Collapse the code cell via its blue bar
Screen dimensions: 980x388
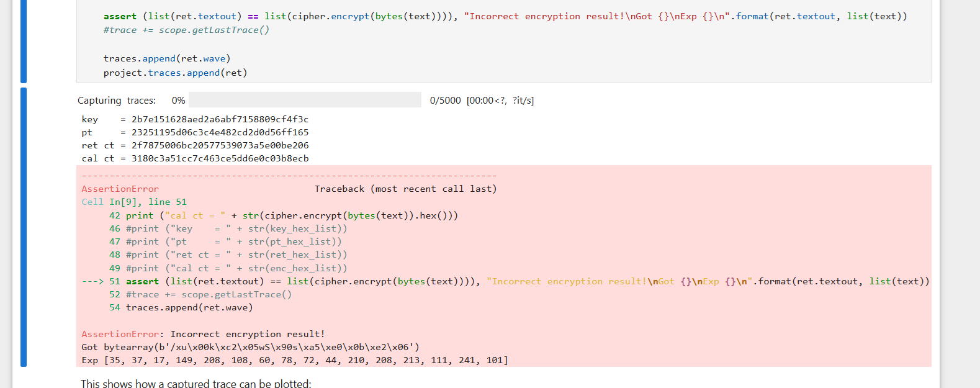point(24,41)
